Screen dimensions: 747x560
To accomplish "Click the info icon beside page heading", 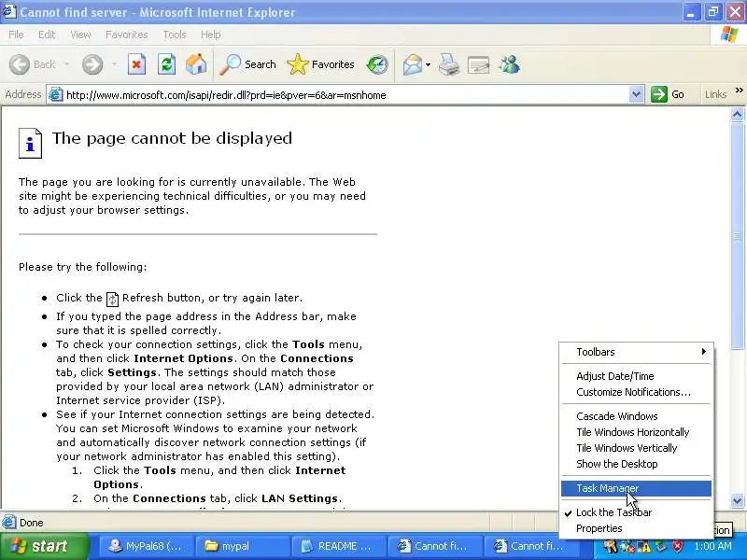I will (30, 143).
